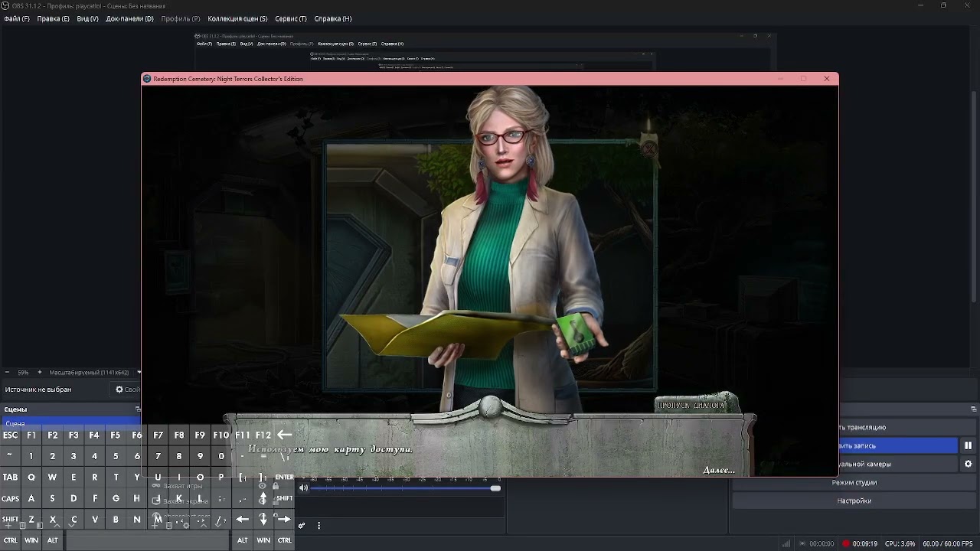Click the CAPS key on virtual keyboard
Screen dimensions: 980x551
(10, 498)
